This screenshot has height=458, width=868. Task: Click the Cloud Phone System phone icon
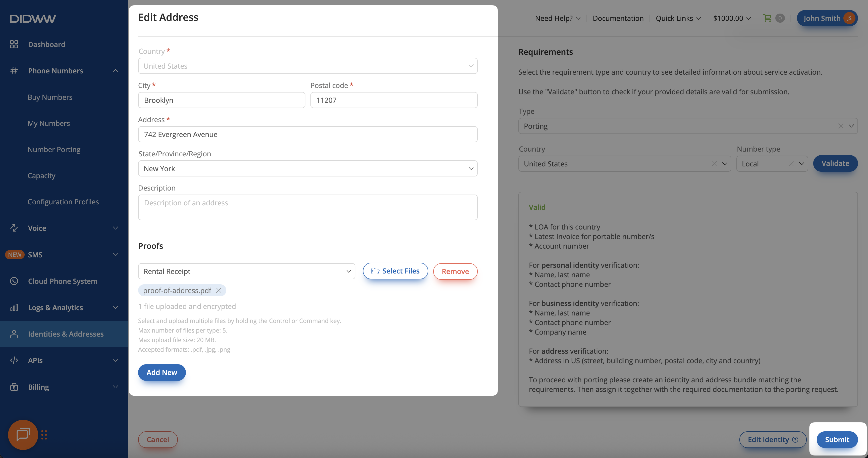point(14,281)
